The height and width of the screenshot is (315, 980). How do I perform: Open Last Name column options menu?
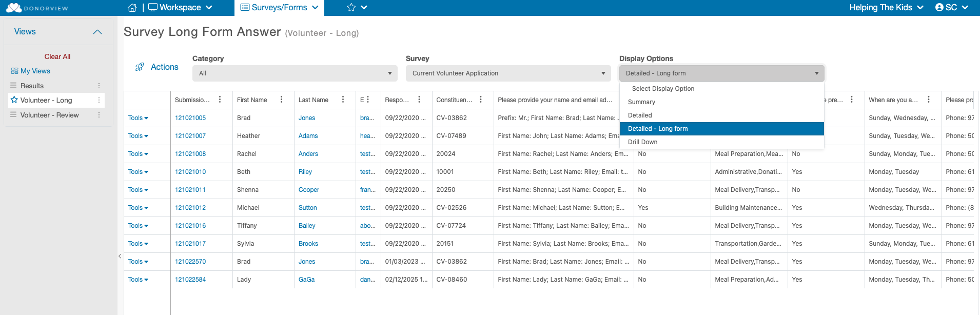(343, 100)
